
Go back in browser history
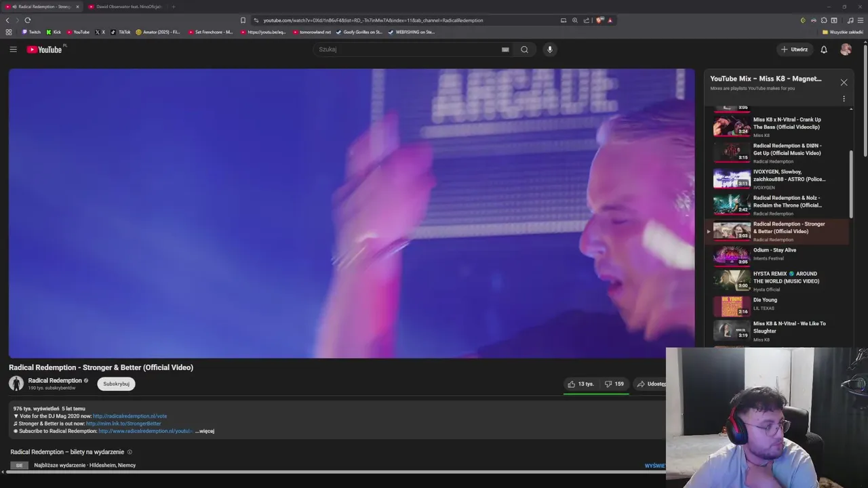click(7, 20)
